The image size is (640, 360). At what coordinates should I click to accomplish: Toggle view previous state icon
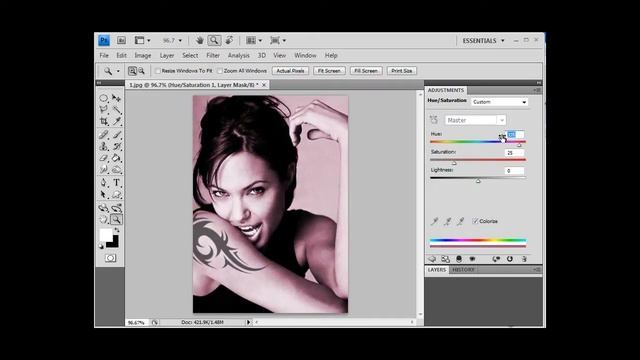(x=496, y=259)
